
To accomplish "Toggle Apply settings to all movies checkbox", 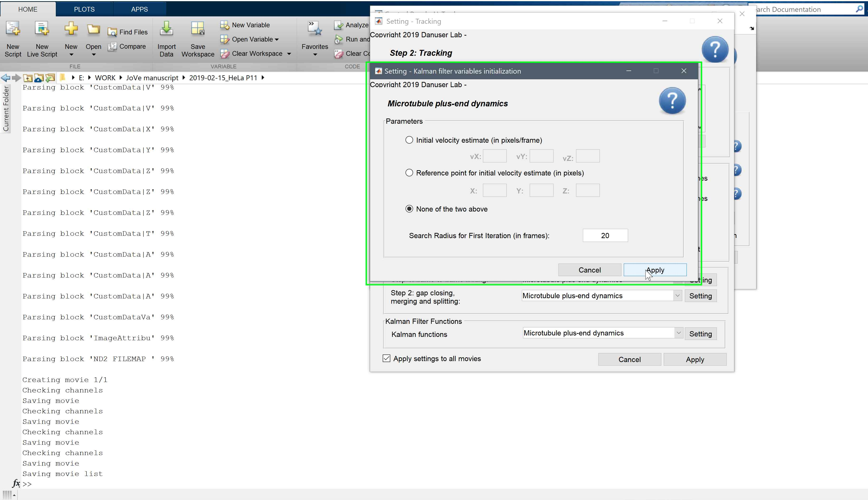I will tap(386, 358).
